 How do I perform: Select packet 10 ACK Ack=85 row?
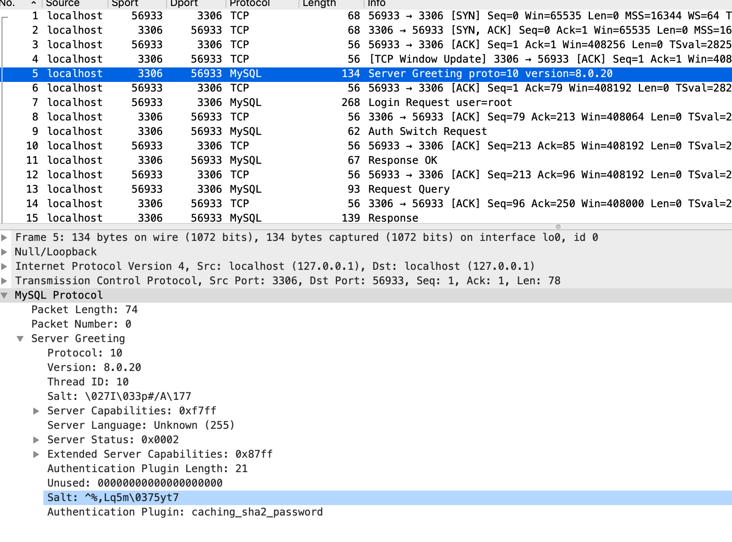366,146
